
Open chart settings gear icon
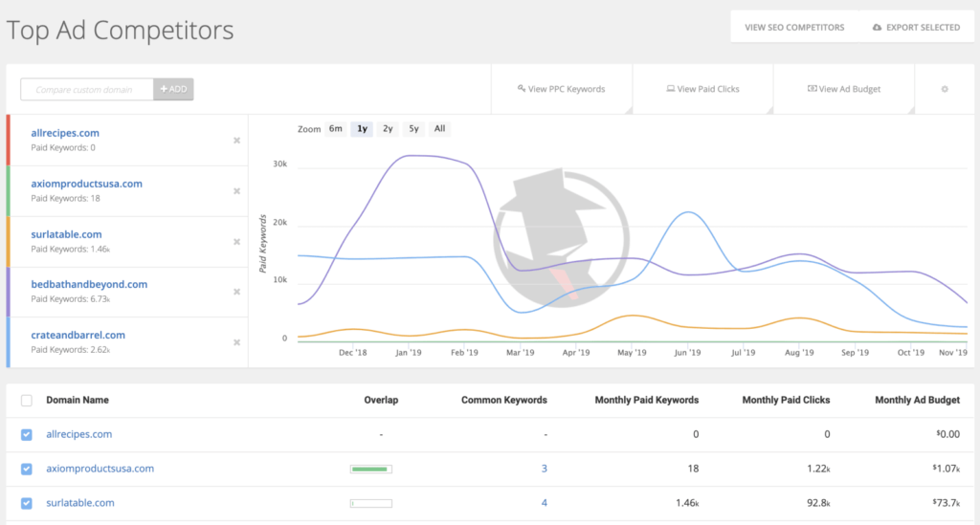(x=945, y=89)
